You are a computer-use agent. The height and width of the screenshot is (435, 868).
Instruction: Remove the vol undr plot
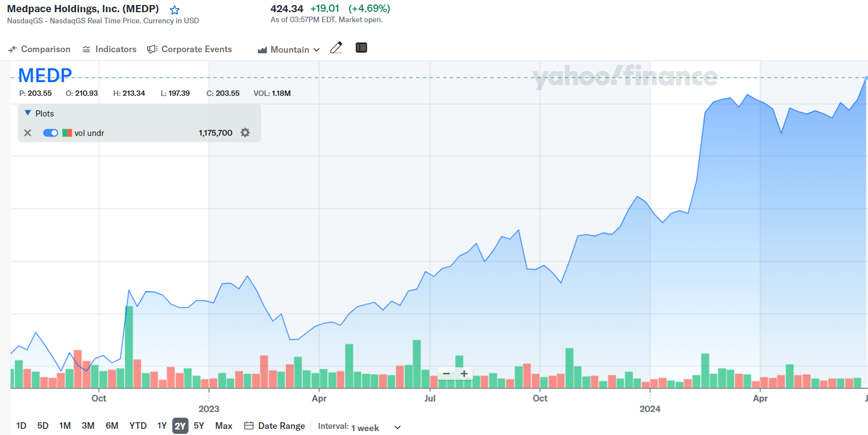click(x=28, y=133)
